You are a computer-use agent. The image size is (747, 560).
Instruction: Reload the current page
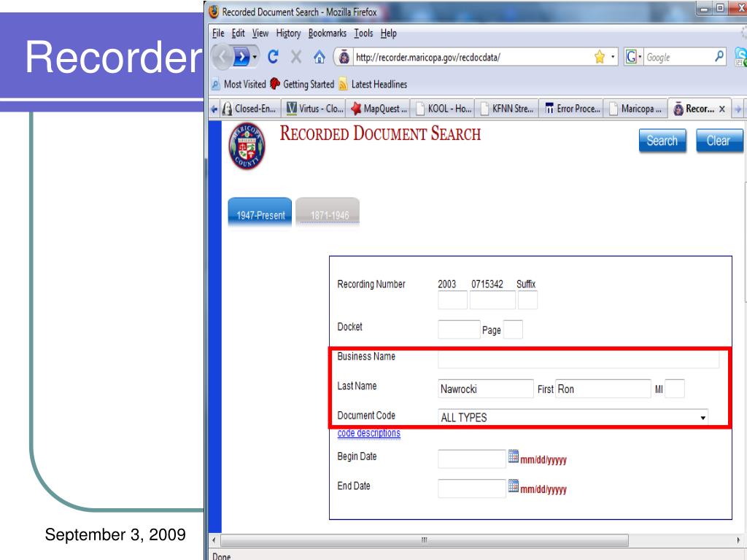pos(273,57)
